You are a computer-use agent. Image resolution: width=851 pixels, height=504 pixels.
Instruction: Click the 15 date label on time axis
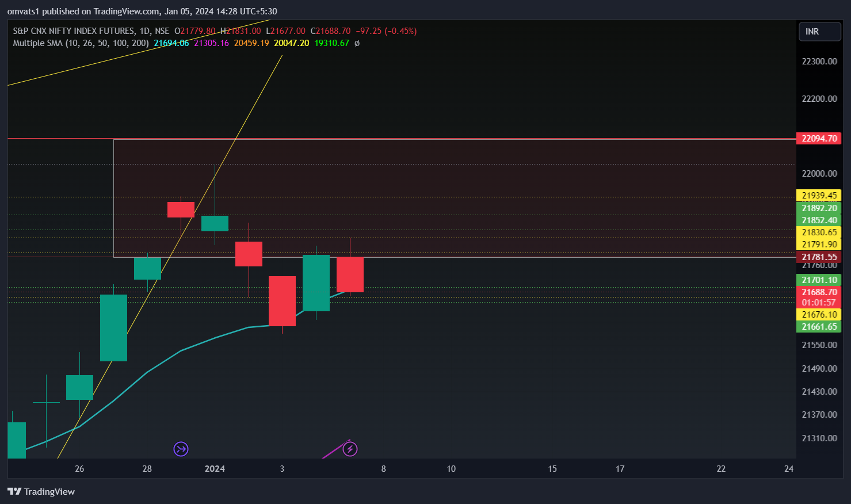click(552, 469)
